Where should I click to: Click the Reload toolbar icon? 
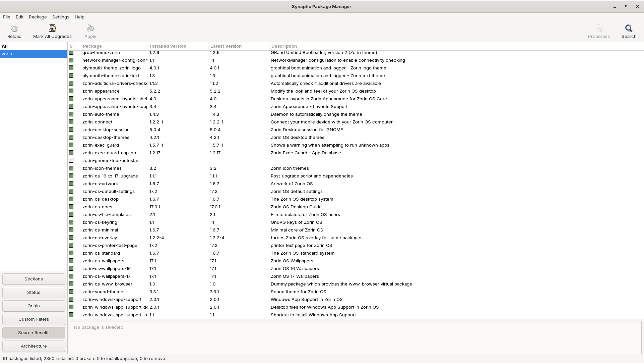point(14,29)
